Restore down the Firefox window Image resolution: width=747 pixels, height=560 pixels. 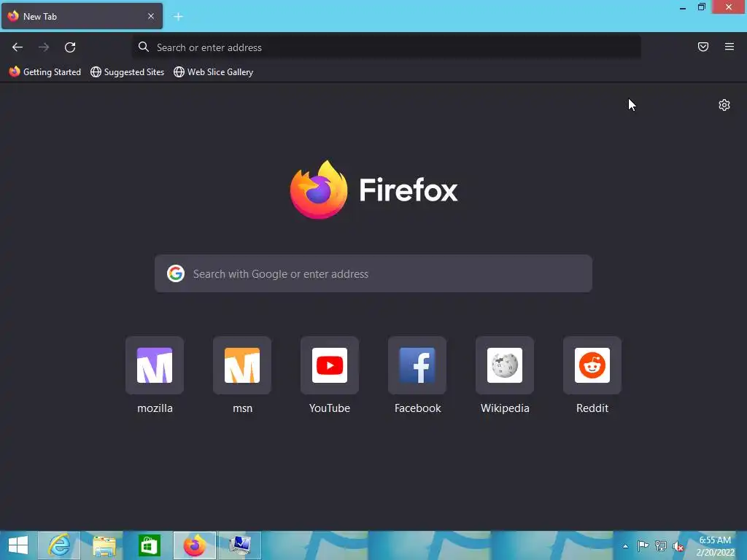coord(701,7)
